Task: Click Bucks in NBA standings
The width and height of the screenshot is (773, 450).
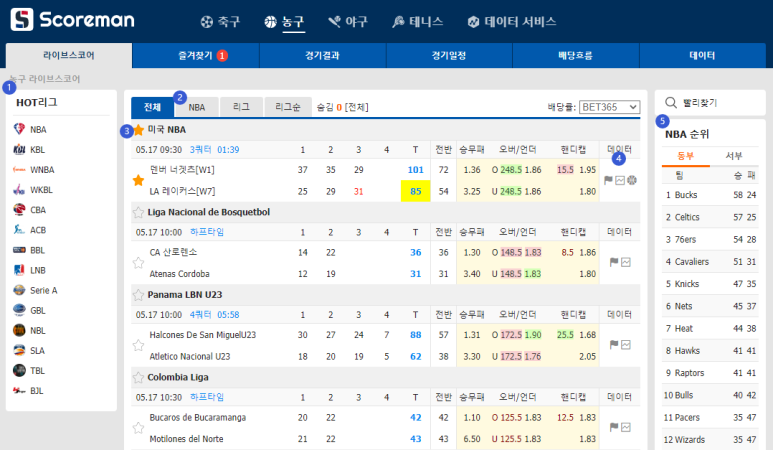Action: [686, 195]
